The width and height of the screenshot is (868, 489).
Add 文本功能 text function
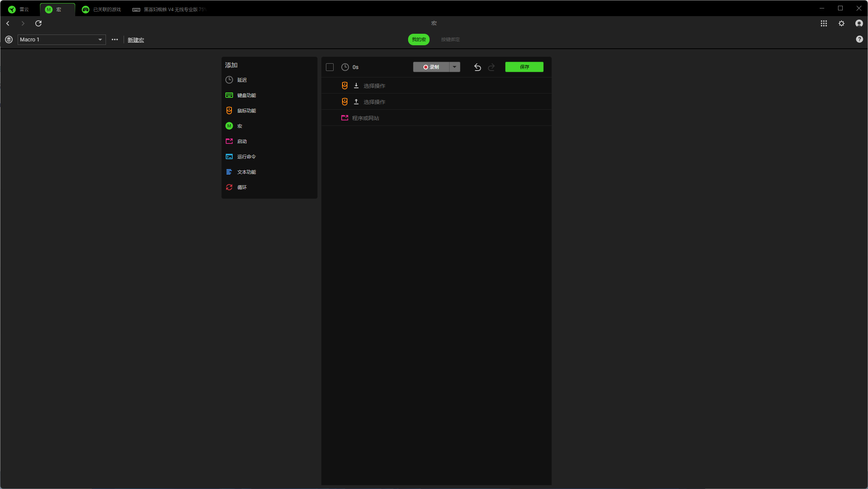pos(246,172)
